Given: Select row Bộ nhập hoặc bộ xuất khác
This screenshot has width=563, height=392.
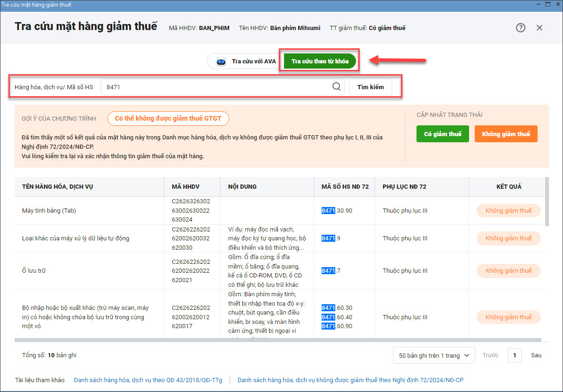Looking at the screenshot, I should 279,314.
